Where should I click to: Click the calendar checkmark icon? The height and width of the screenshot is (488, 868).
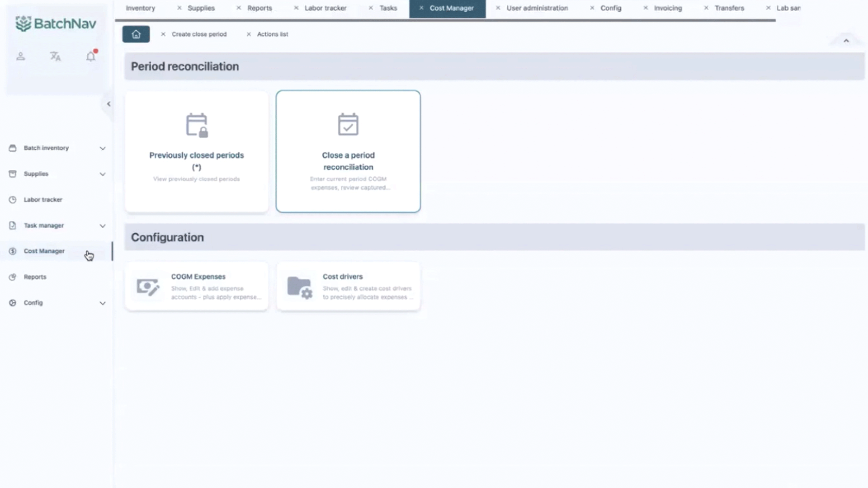348,125
